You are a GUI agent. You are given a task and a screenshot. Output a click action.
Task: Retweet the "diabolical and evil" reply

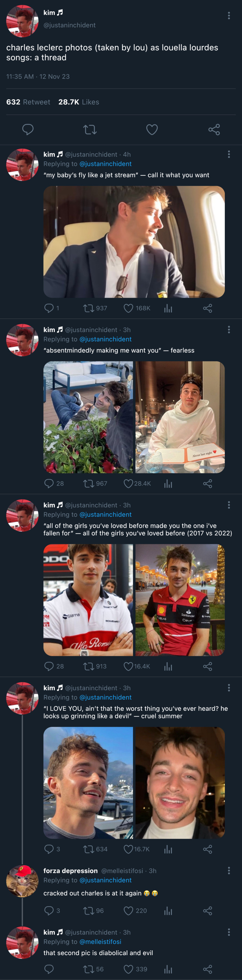click(x=89, y=969)
